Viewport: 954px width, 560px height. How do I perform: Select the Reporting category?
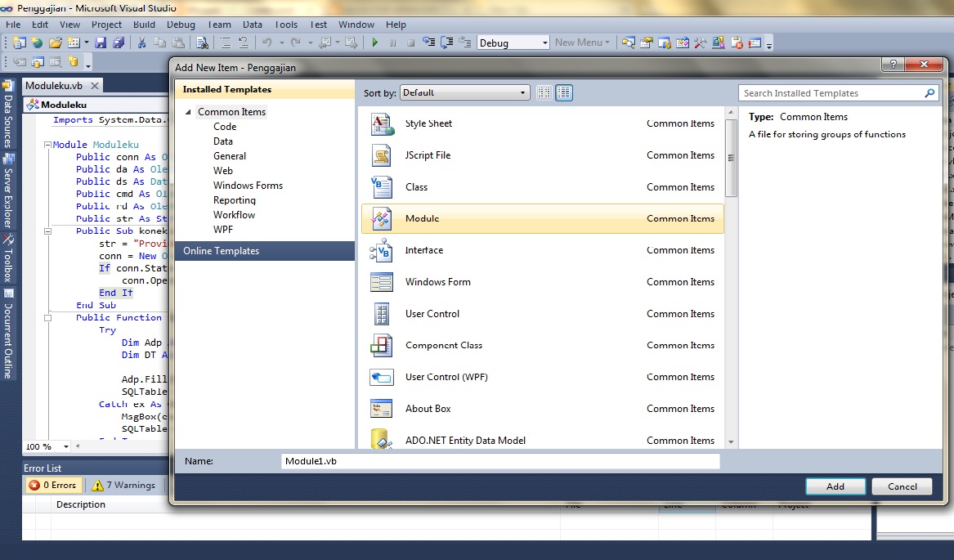[235, 199]
